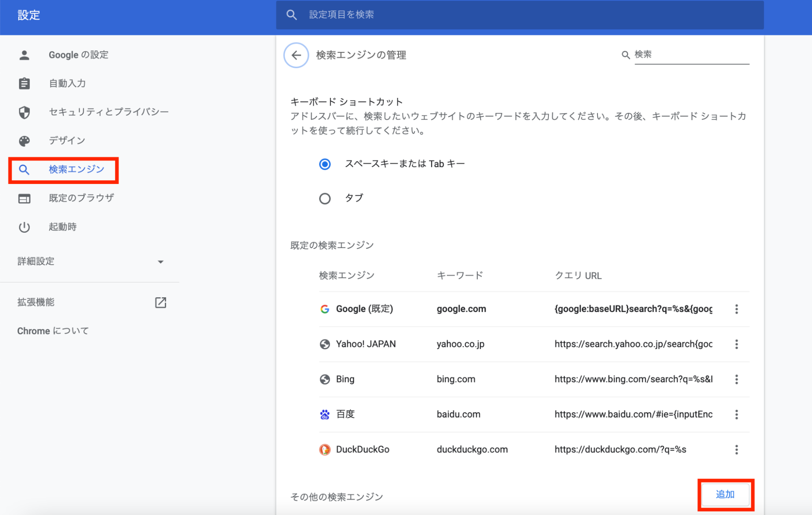Screen dimensions: 812x515
Task: Click the power icon for 起動時
Action: pos(24,227)
